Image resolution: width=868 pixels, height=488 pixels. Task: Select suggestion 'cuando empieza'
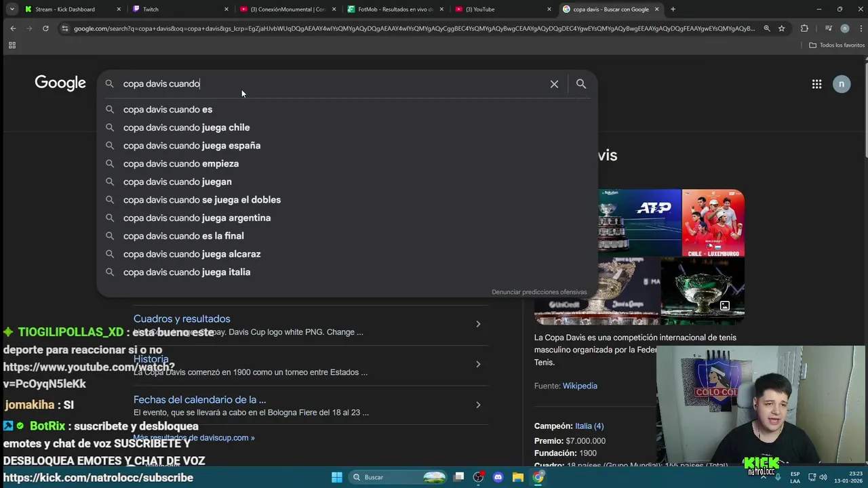[347, 163]
